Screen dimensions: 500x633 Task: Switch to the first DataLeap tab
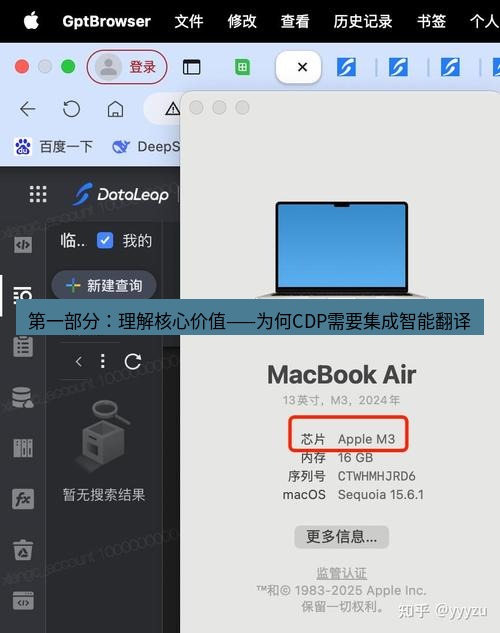click(x=346, y=67)
